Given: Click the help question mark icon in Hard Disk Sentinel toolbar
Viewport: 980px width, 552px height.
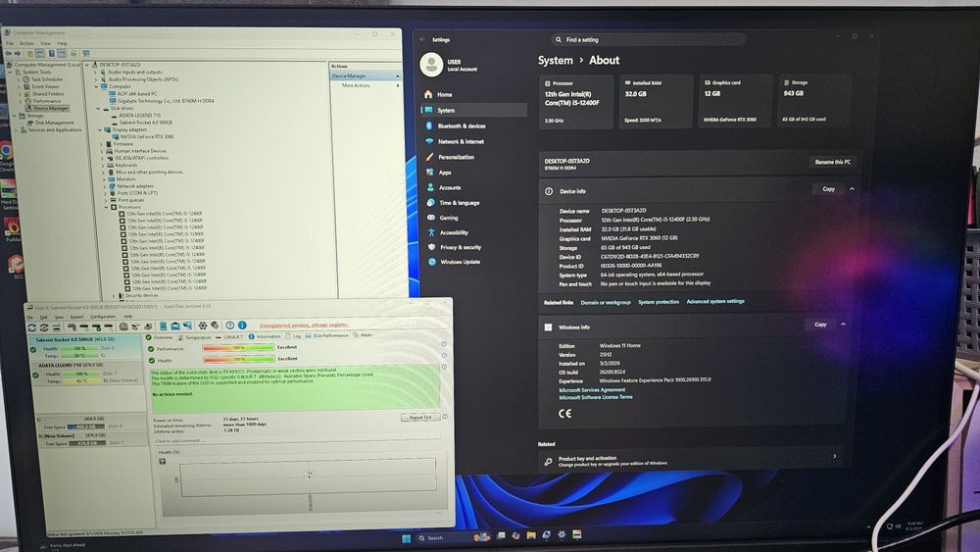Looking at the screenshot, I should click(230, 326).
